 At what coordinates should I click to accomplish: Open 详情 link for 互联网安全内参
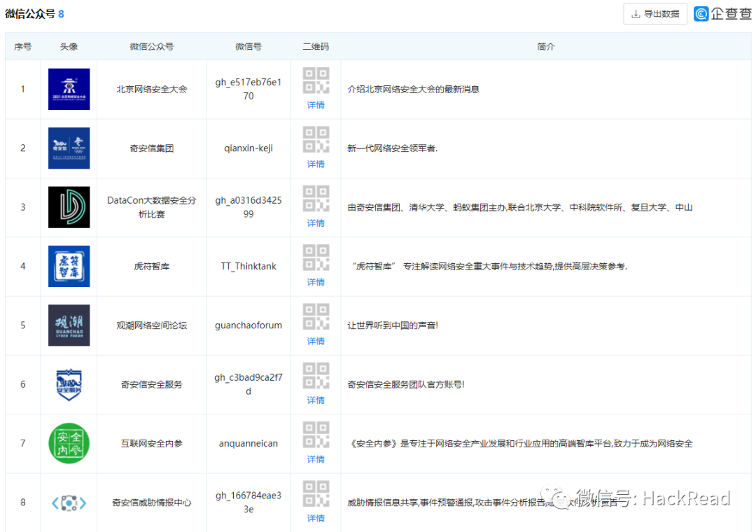(316, 460)
